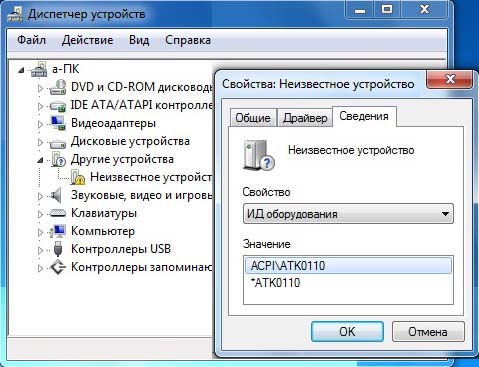Switch to the Общие tab
The image size is (479, 367).
[253, 118]
